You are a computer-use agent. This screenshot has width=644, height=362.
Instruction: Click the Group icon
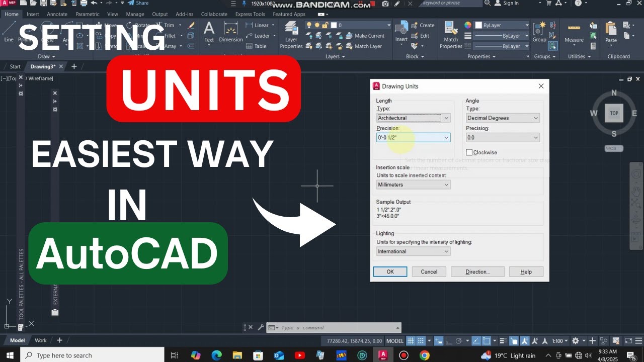pyautogui.click(x=539, y=28)
